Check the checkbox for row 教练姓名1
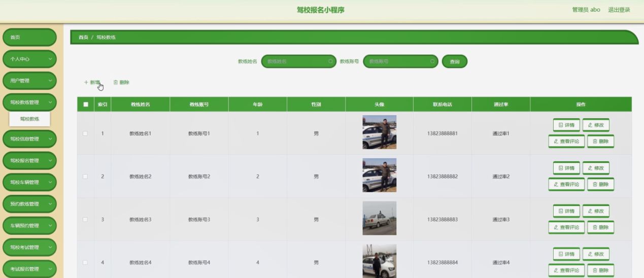Screen dimensions: 644x278 [85, 133]
